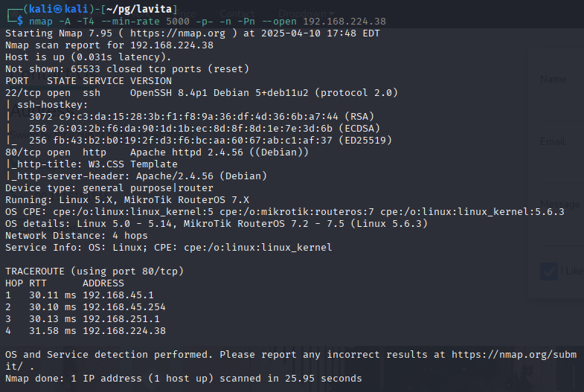Click the dollar sign prompt symbol
This screenshot has height=392, width=584.
pos(20,22)
